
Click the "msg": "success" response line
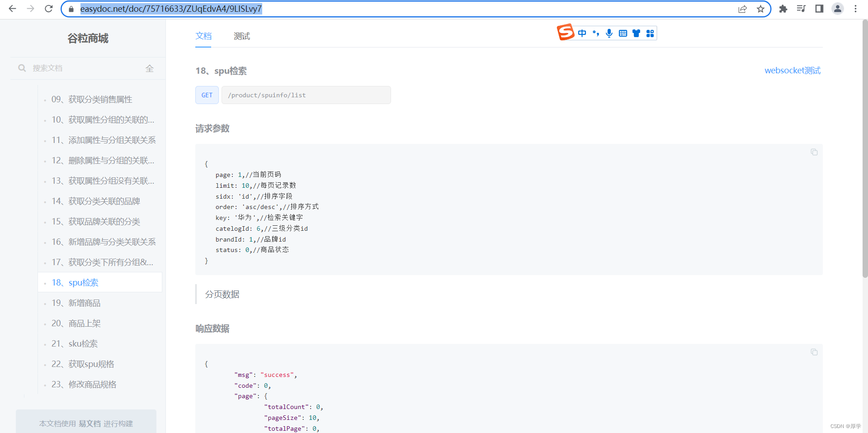(266, 375)
